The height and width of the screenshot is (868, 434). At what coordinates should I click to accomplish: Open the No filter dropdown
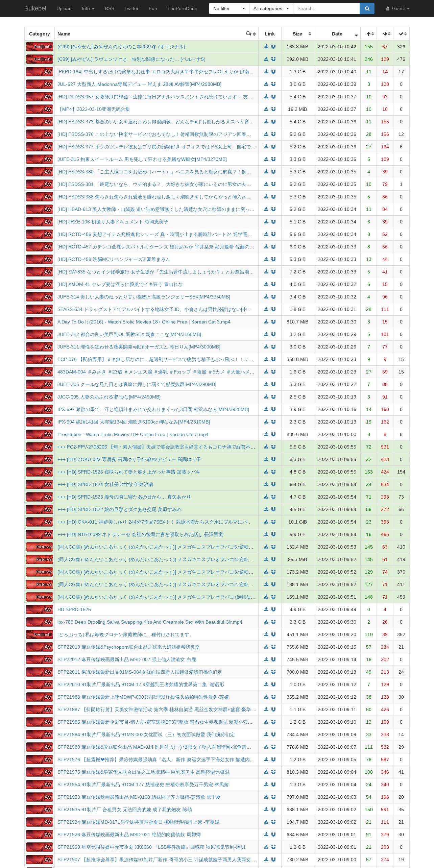(229, 8)
